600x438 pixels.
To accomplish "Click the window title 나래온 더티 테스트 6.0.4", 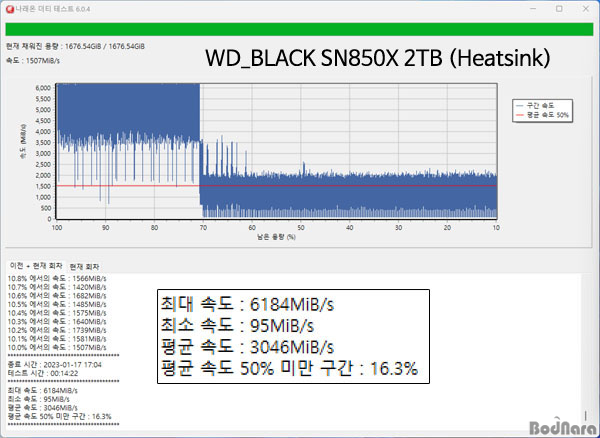I will [x=53, y=9].
